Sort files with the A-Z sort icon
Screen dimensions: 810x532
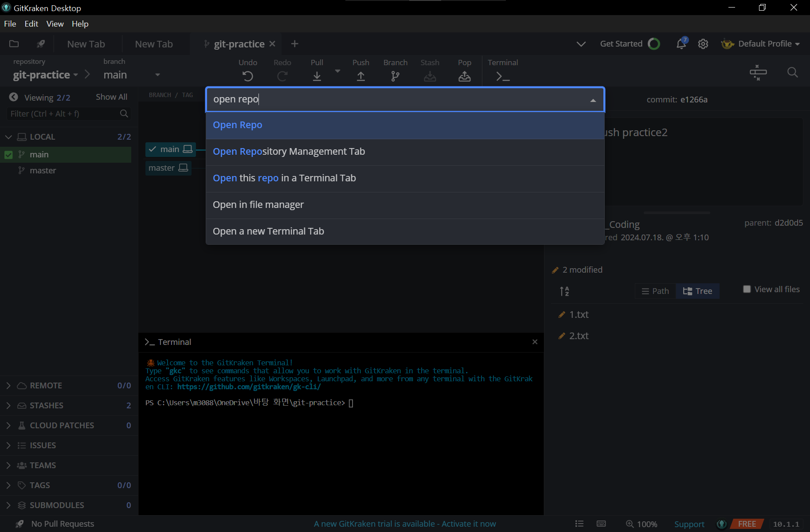[x=564, y=291]
